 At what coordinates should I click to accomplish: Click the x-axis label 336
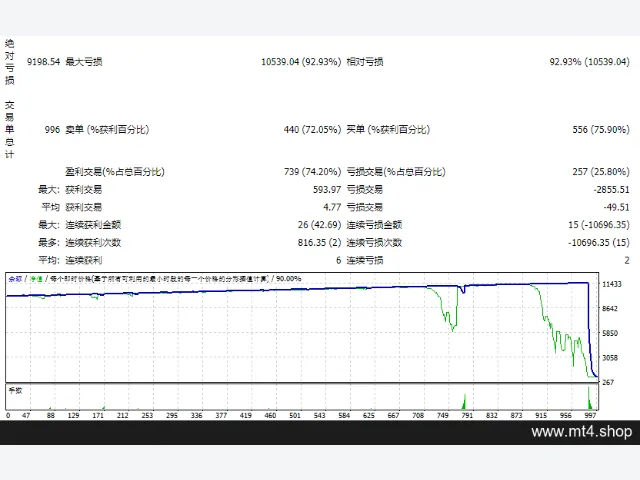tap(196, 416)
